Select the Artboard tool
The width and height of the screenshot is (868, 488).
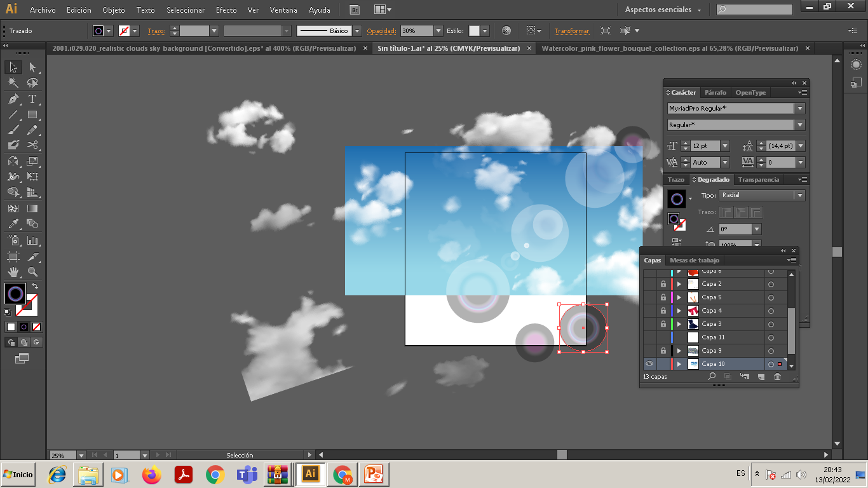pyautogui.click(x=13, y=257)
